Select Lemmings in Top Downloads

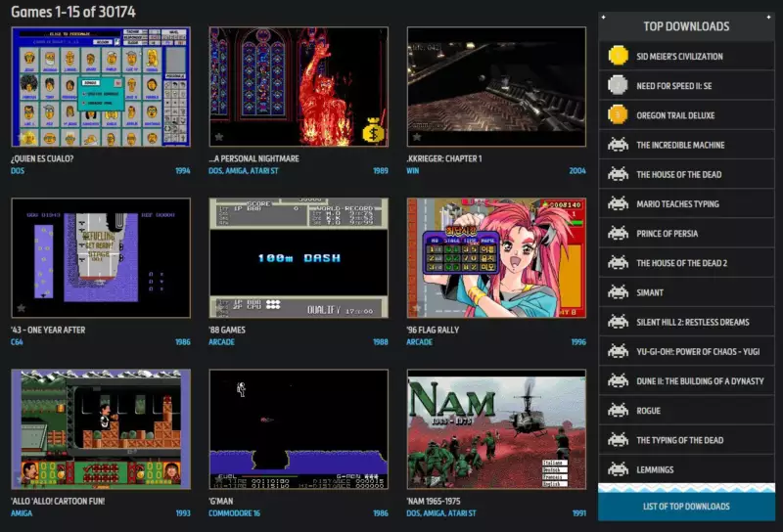(686, 469)
